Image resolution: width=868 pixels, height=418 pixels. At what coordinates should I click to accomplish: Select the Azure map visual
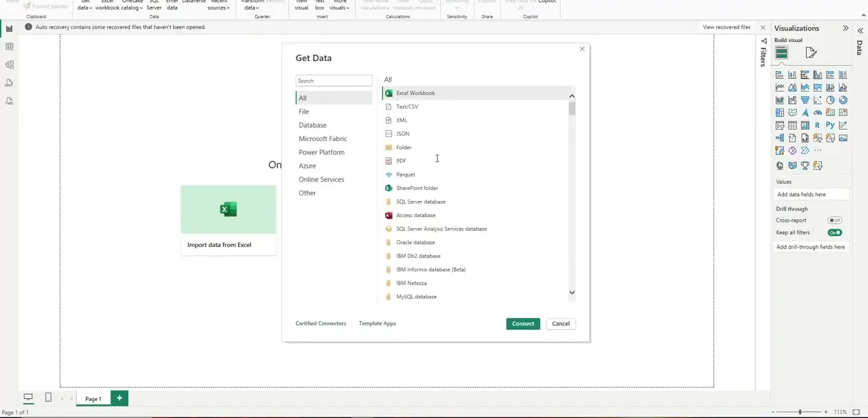(805, 113)
